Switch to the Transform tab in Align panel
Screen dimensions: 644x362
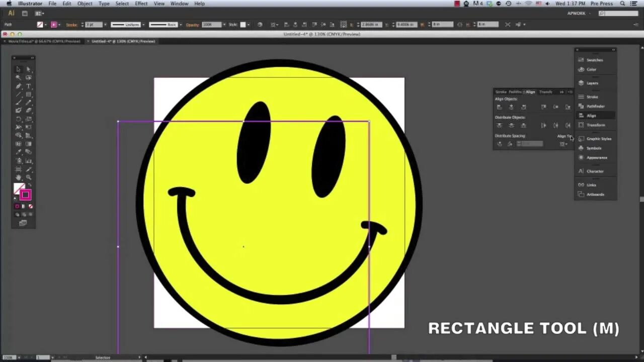pyautogui.click(x=545, y=92)
